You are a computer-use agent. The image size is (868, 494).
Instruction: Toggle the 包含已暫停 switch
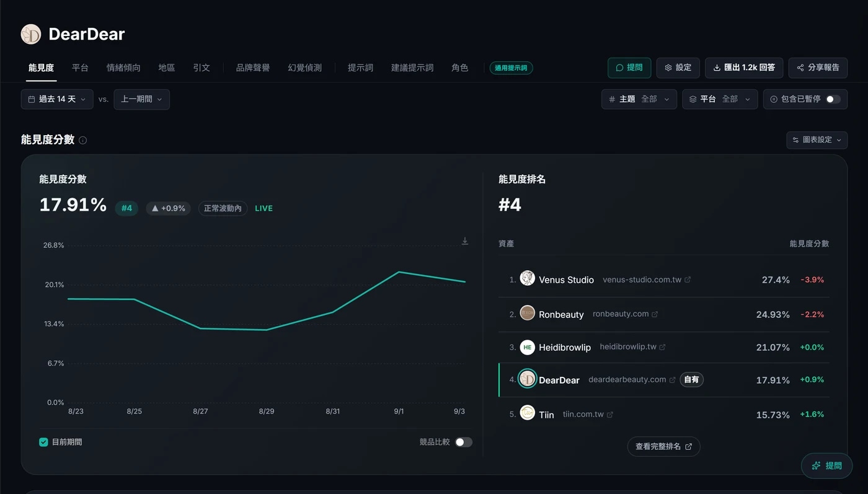pyautogui.click(x=833, y=99)
